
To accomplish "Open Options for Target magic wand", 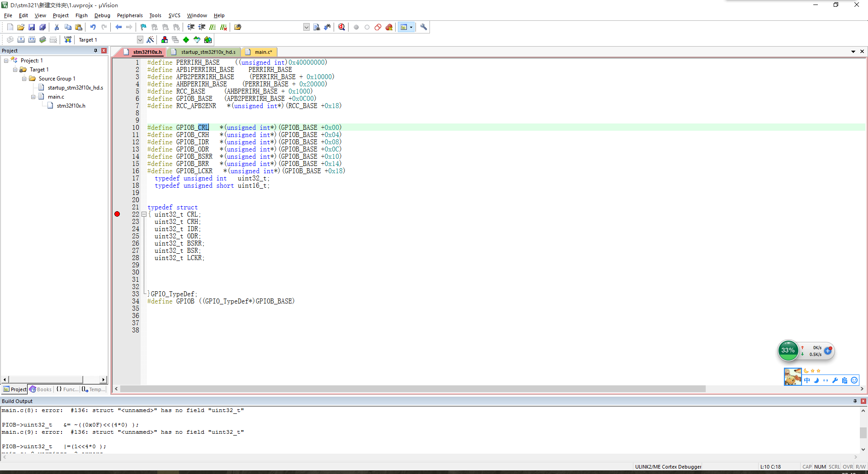I will point(151,40).
